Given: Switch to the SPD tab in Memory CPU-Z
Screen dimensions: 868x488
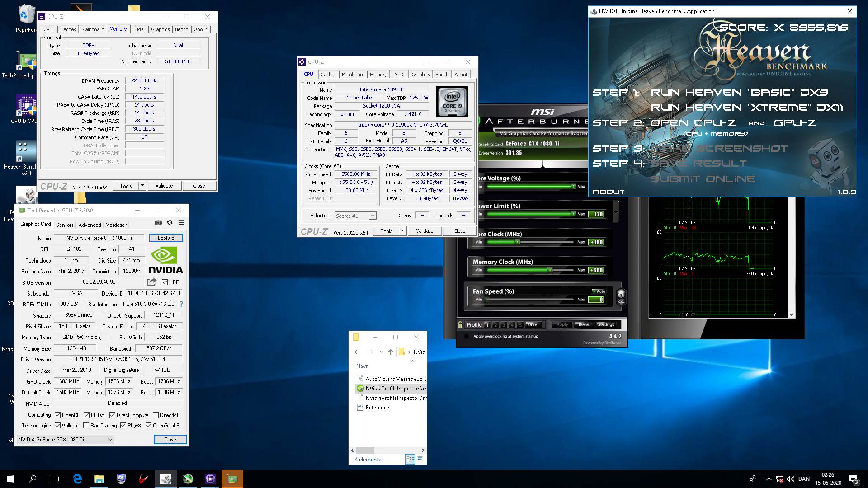Looking at the screenshot, I should pyautogui.click(x=139, y=29).
